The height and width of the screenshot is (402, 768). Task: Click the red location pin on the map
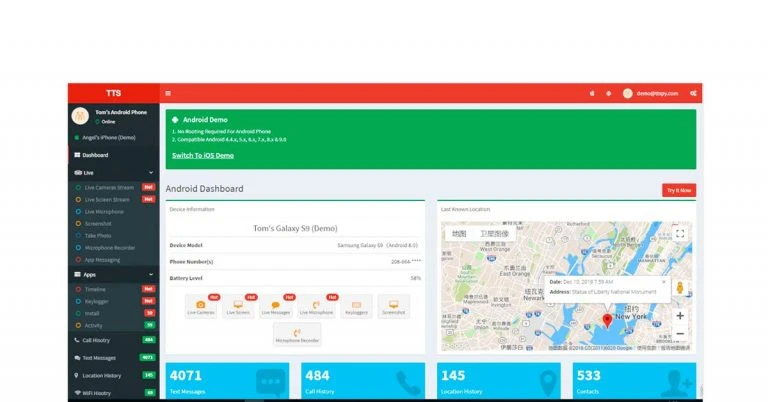(606, 321)
